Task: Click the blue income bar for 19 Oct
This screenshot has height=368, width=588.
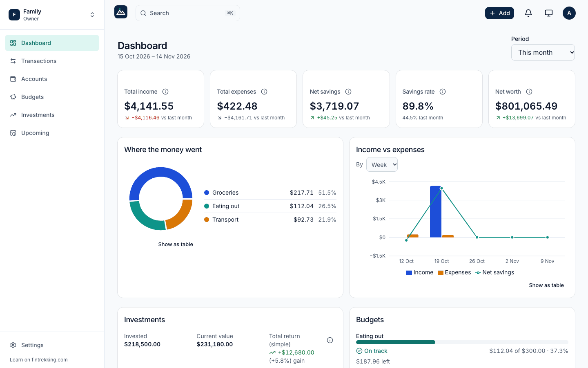Action: click(436, 212)
